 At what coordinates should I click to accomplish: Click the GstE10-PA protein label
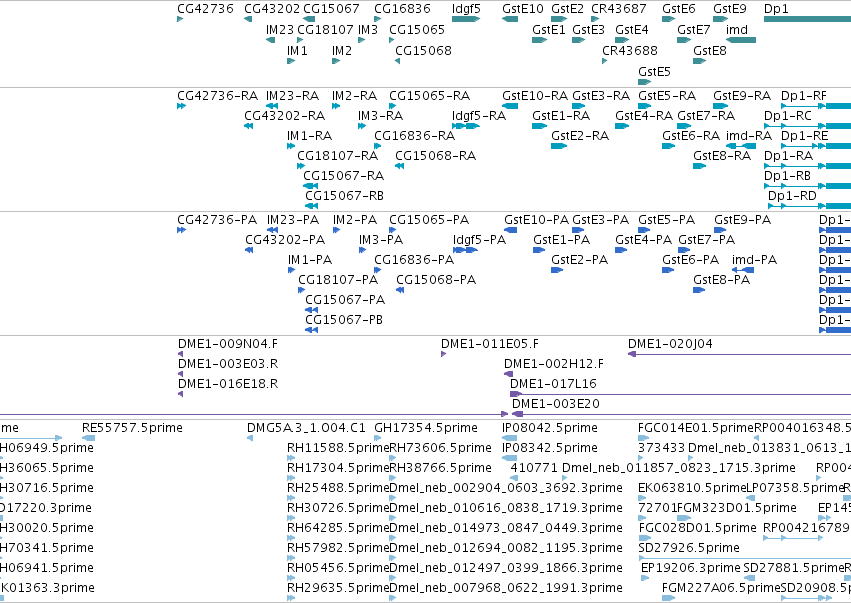coord(537,220)
